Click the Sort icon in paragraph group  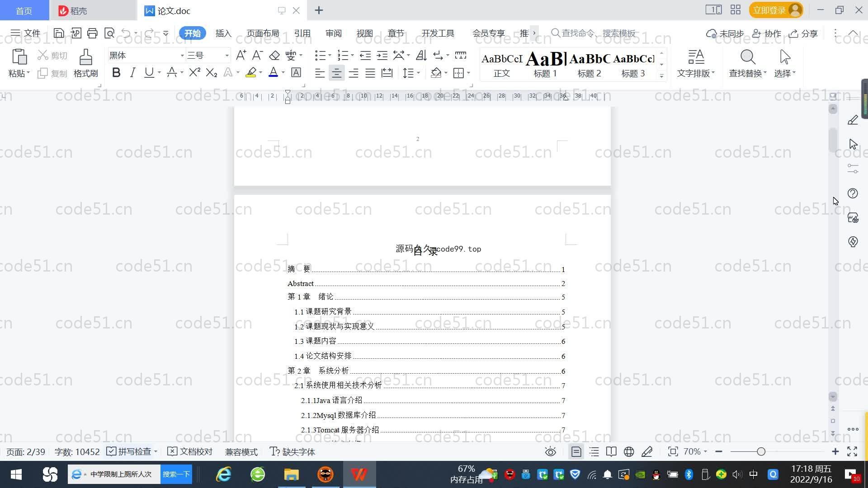(421, 56)
